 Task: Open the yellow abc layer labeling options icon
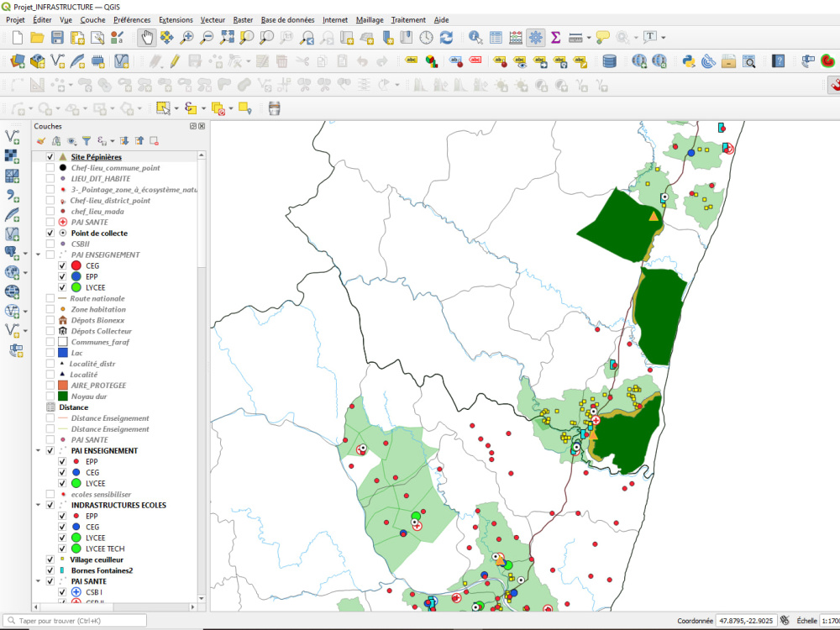pyautogui.click(x=411, y=60)
